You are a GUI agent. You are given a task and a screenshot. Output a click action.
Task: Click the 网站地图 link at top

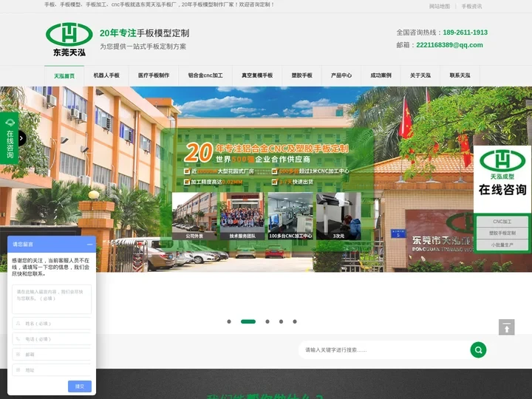pos(440,6)
